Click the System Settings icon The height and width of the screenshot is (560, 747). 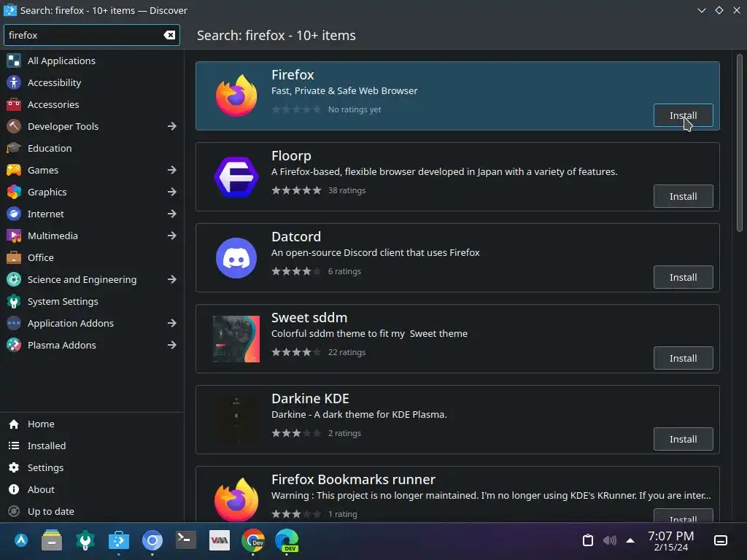click(14, 301)
